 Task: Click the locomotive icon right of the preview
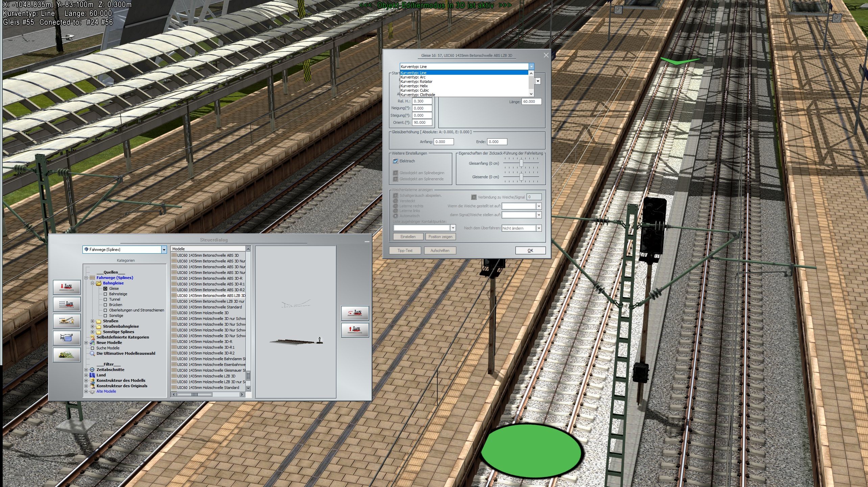(355, 313)
